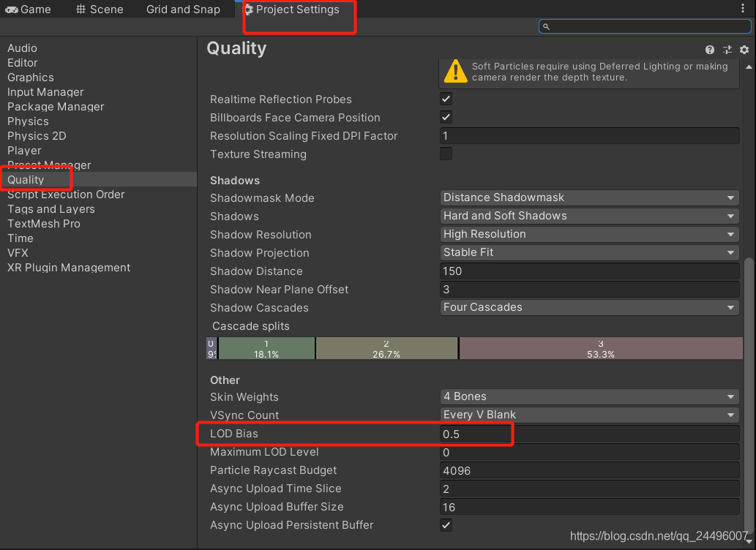Click the gamepad icon on the Game tab
The width and height of the screenshot is (756, 550).
click(x=11, y=9)
